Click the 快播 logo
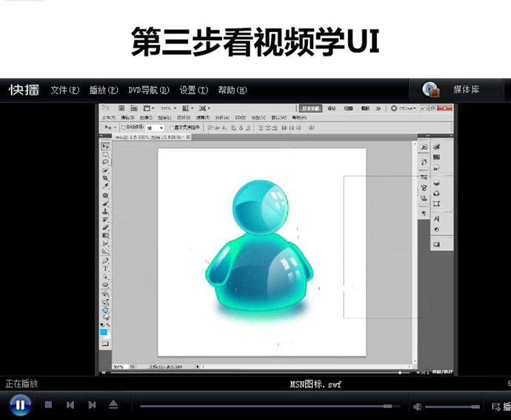511x420 pixels. click(x=24, y=90)
